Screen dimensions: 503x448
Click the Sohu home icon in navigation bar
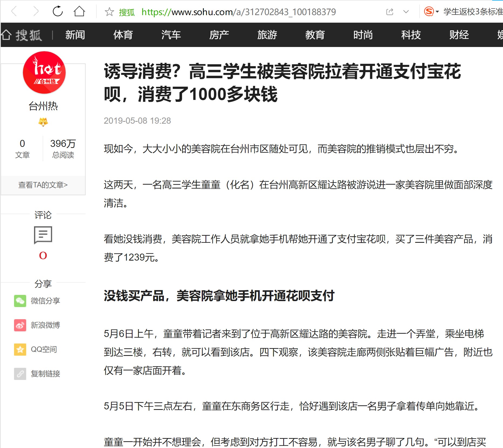[x=6, y=35]
